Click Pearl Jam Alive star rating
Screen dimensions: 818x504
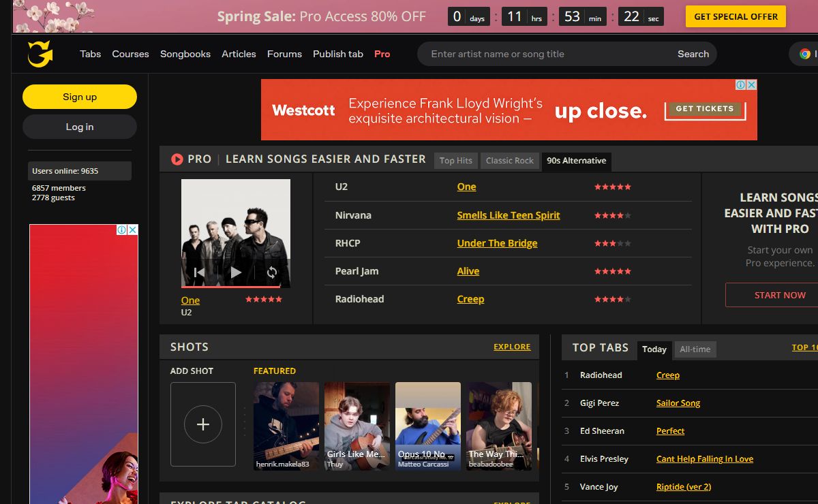613,271
